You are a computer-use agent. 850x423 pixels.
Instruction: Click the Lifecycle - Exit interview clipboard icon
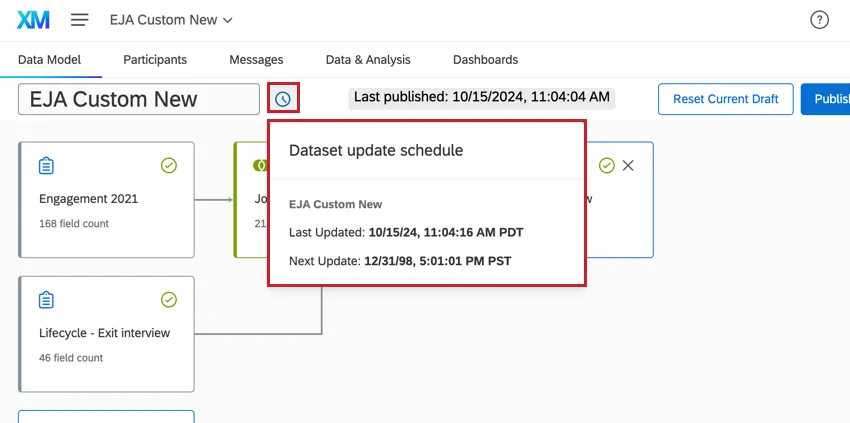(x=46, y=300)
